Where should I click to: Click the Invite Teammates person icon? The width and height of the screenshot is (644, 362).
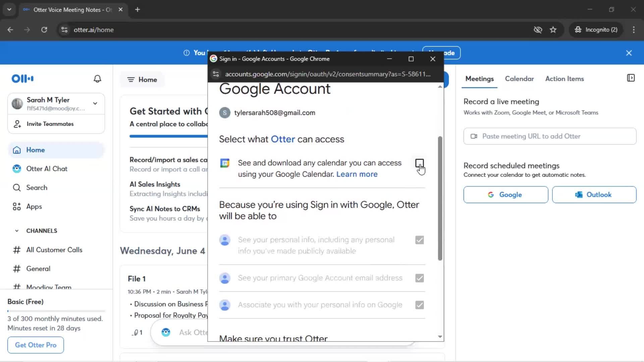click(x=17, y=124)
